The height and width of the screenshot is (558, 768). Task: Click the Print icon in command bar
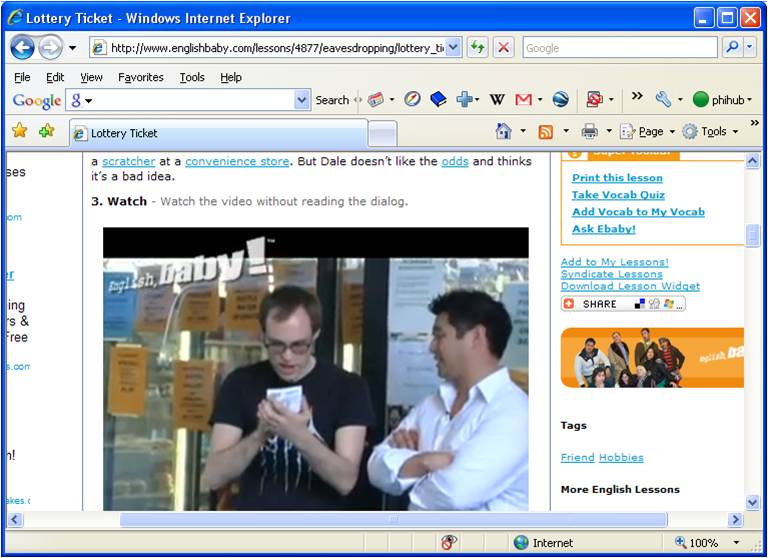(x=590, y=131)
